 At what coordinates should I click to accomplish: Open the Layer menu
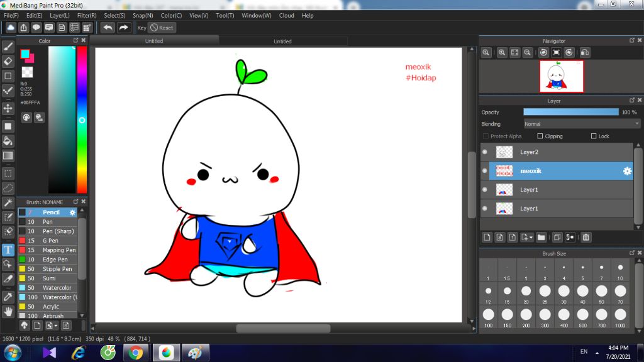(x=60, y=16)
